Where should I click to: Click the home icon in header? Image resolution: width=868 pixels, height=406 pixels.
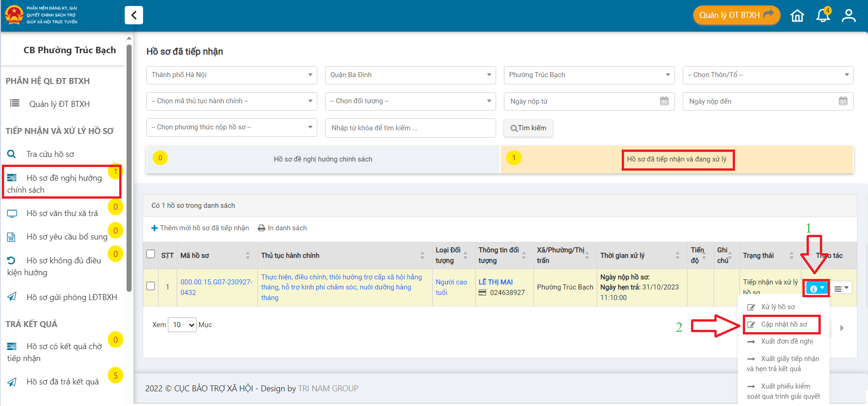pos(797,16)
